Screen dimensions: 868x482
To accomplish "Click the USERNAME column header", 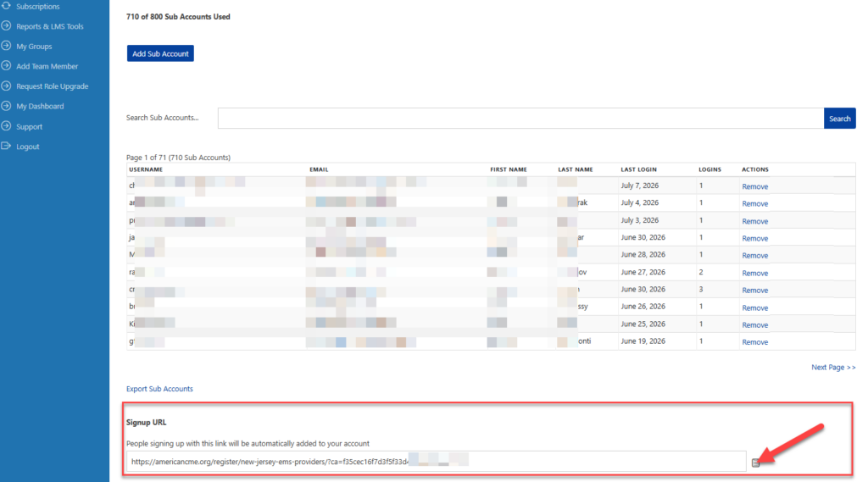I will [x=146, y=169].
